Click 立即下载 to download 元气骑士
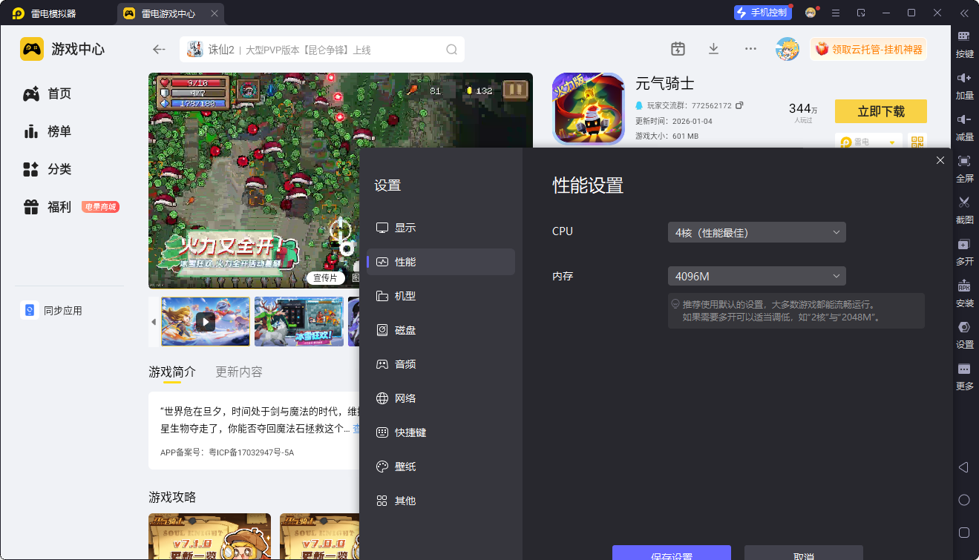The image size is (979, 560). click(x=881, y=111)
